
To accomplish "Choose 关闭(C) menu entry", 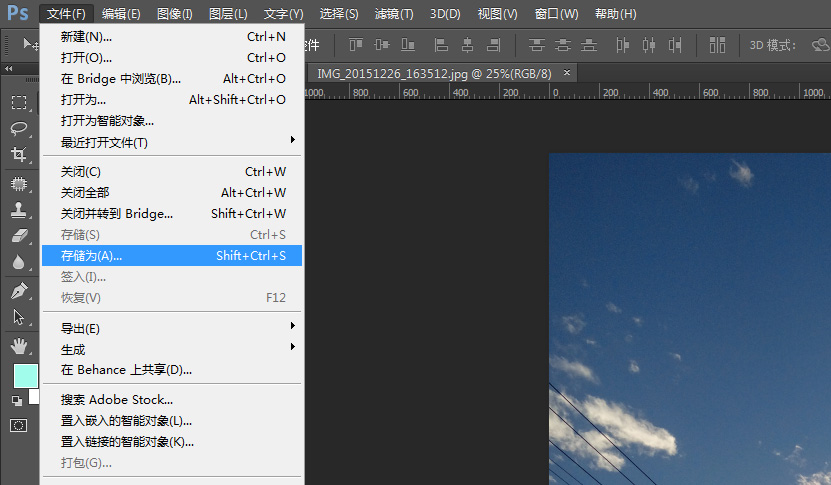I will click(x=172, y=172).
